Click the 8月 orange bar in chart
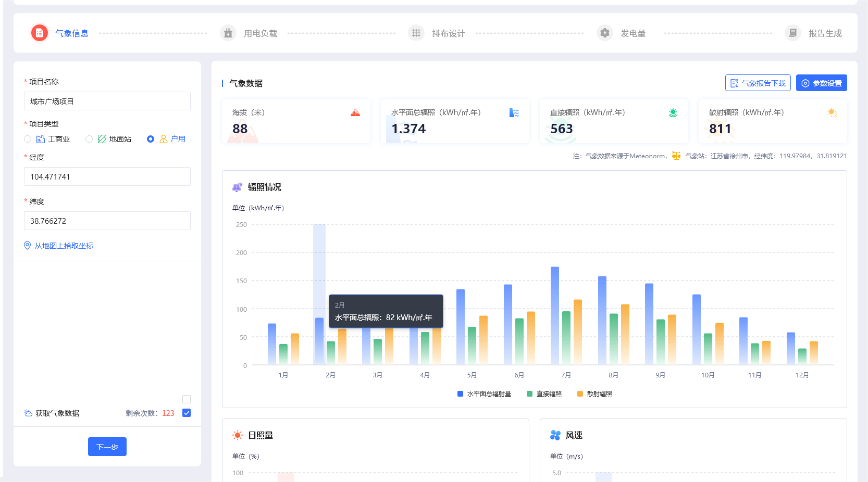 (625, 335)
